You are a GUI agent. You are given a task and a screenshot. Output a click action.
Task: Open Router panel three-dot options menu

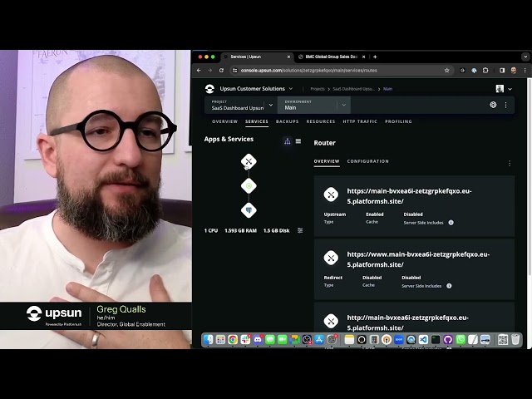(510, 164)
